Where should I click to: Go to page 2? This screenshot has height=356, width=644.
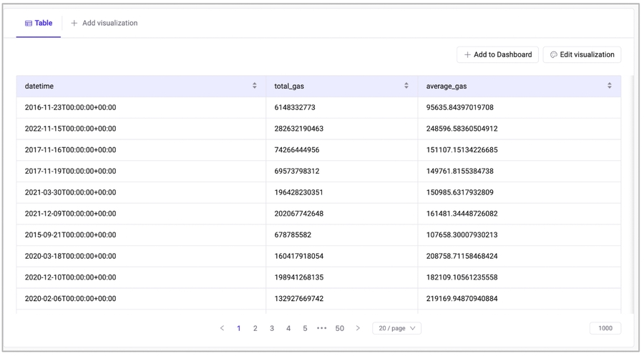(255, 328)
